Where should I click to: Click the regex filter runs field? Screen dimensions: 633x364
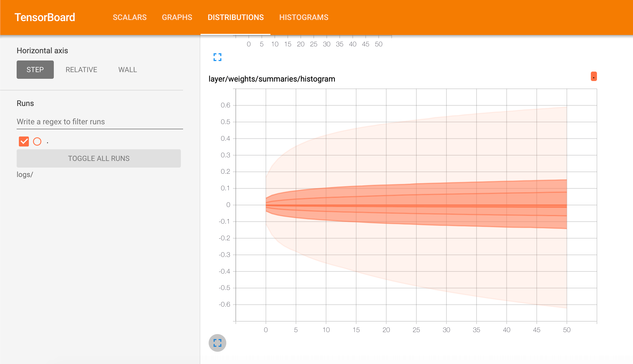click(x=100, y=122)
